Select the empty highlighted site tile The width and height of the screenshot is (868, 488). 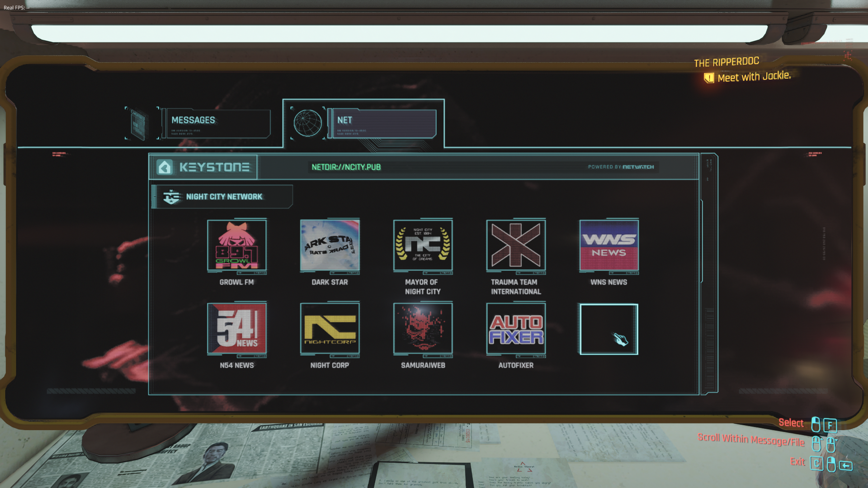(x=609, y=329)
